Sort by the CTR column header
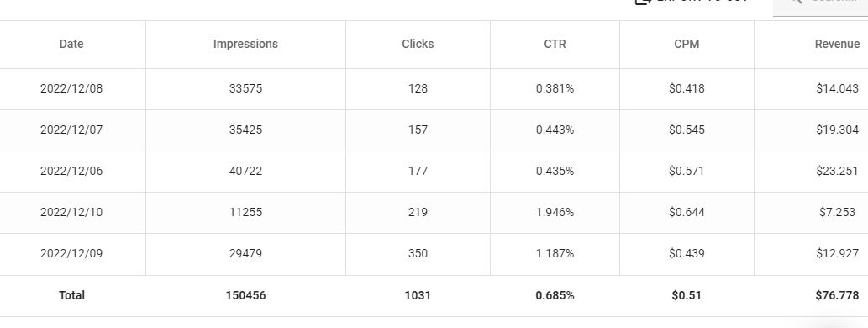868x328 pixels. tap(555, 44)
